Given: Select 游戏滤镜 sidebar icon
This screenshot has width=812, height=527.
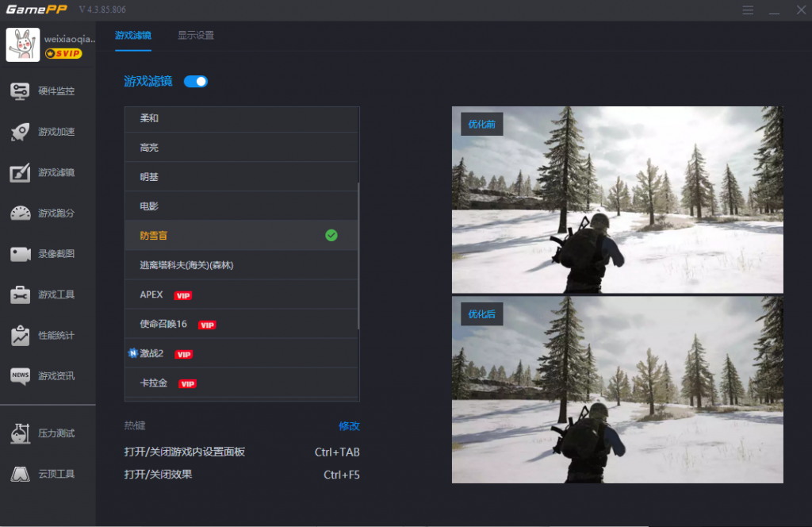Looking at the screenshot, I should 20,172.
